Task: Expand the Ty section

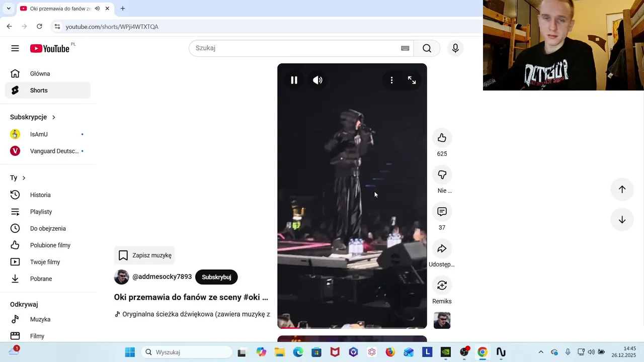Action: (x=18, y=178)
